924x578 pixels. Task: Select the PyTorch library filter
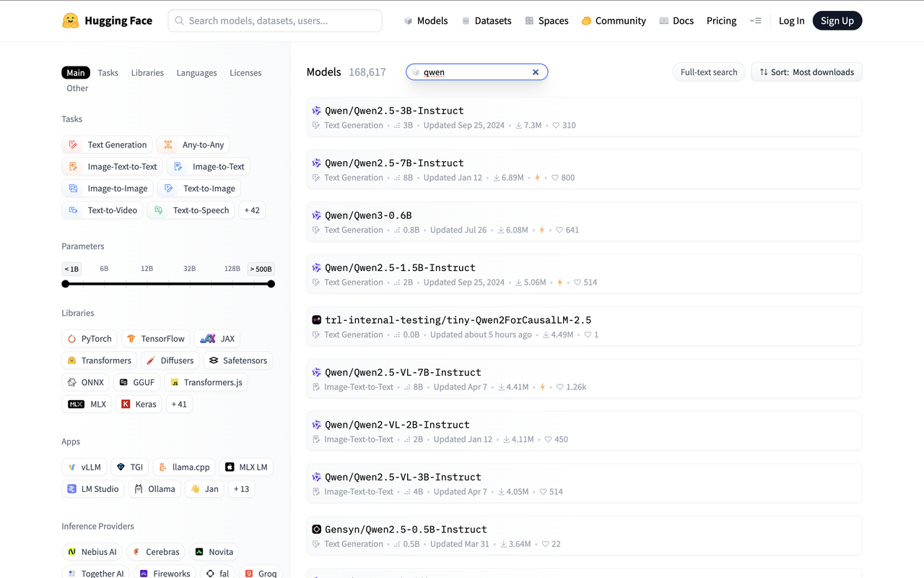tap(89, 339)
